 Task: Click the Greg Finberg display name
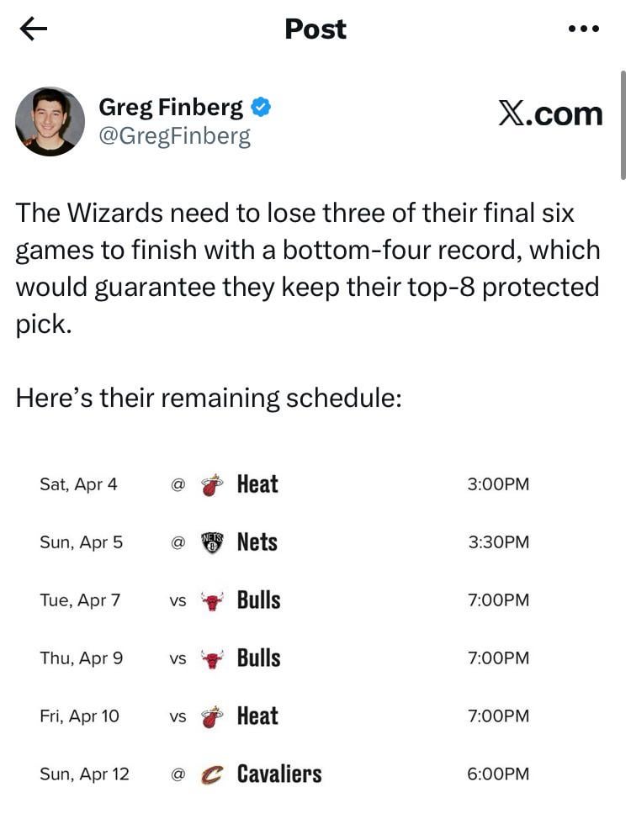(171, 106)
